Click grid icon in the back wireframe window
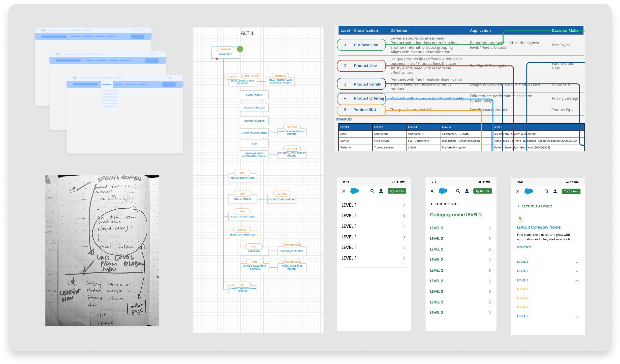 [140, 30]
